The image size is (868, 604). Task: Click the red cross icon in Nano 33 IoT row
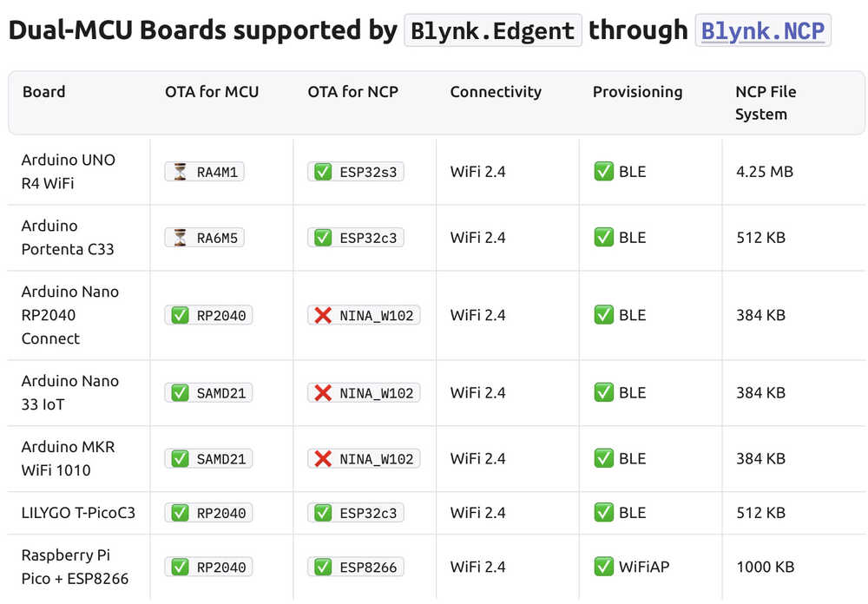coord(323,393)
